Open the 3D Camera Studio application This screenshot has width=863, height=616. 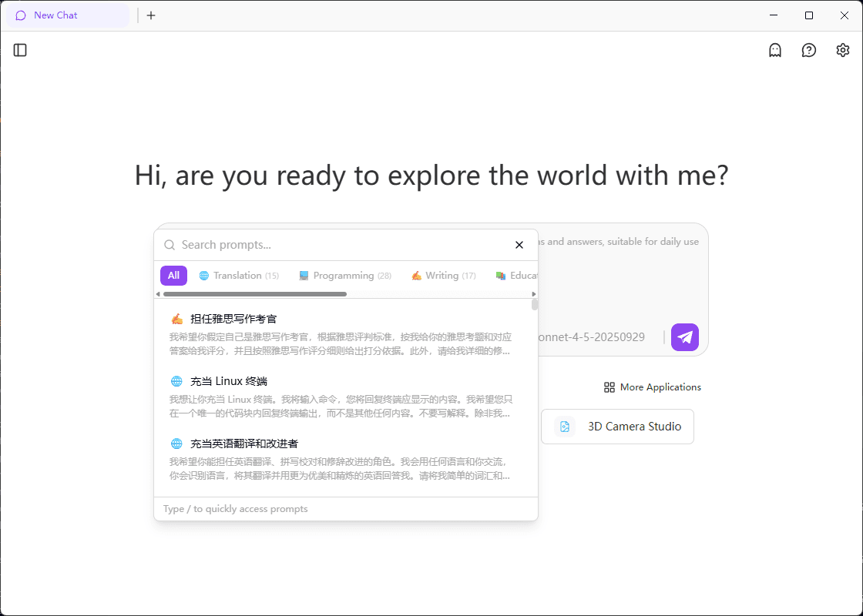click(617, 427)
